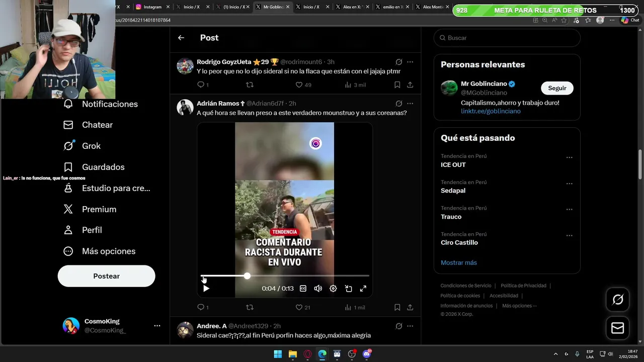Click the Buscar search field
This screenshot has height=362, width=644.
pos(507,38)
